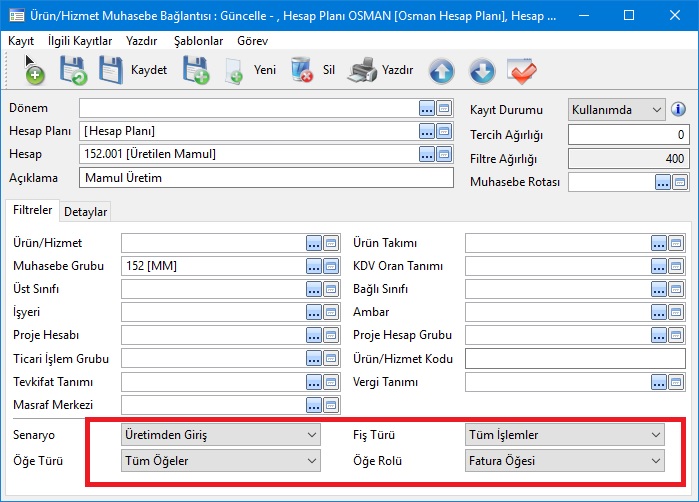Go to previous record with up arrow

441,70
